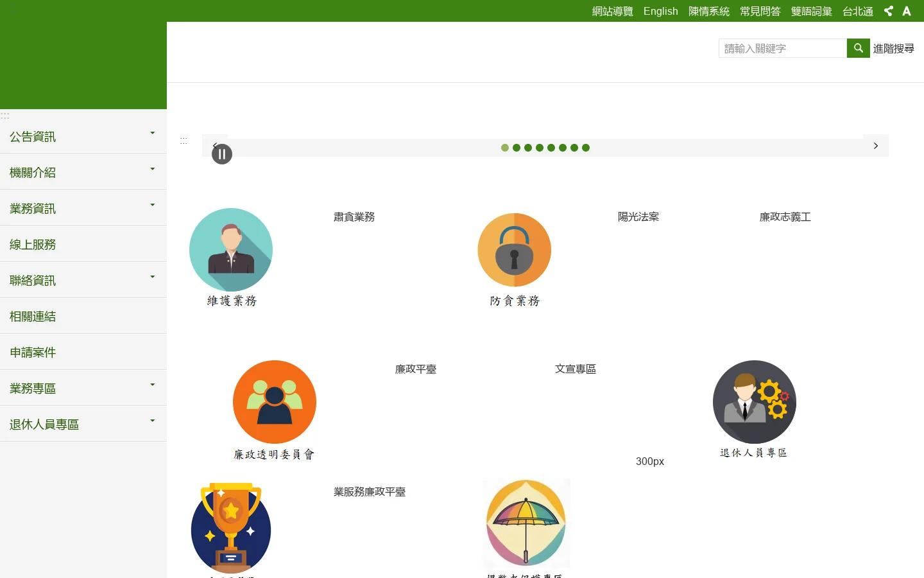The image size is (924, 578).
Task: Focus the 請輸入關鍵字 search field
Action: (783, 48)
